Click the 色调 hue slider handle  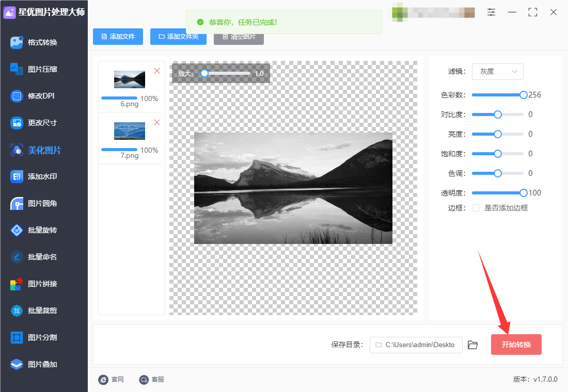coord(498,173)
